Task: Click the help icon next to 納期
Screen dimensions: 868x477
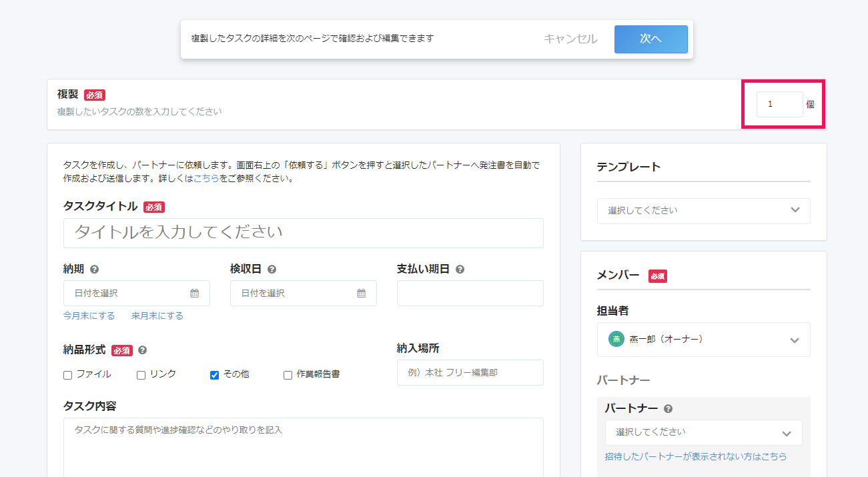Action: pyautogui.click(x=94, y=270)
